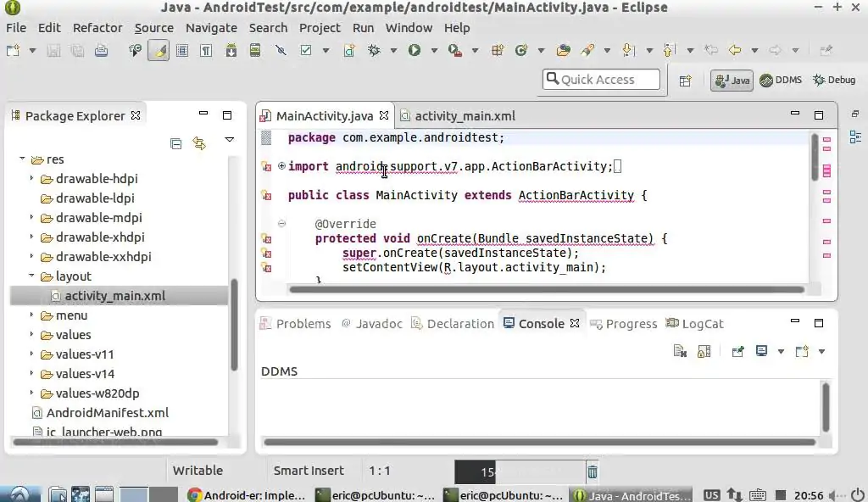Open the Debug button dropdown arrow
The width and height of the screenshot is (868, 502).
pyautogui.click(x=393, y=50)
